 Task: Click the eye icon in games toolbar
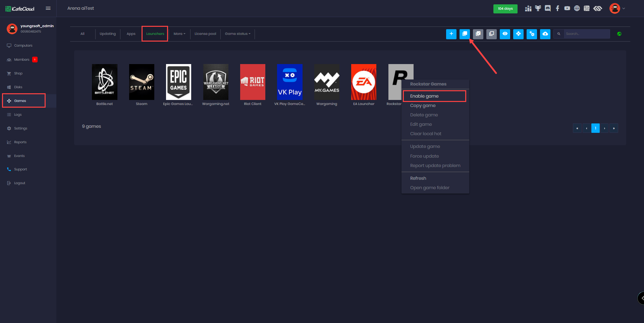tap(505, 34)
